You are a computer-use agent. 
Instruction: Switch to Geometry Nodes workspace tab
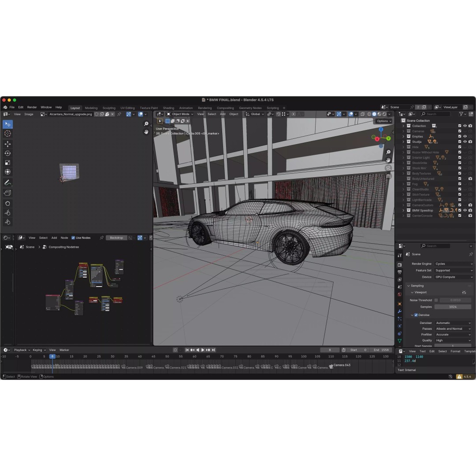tap(250, 108)
